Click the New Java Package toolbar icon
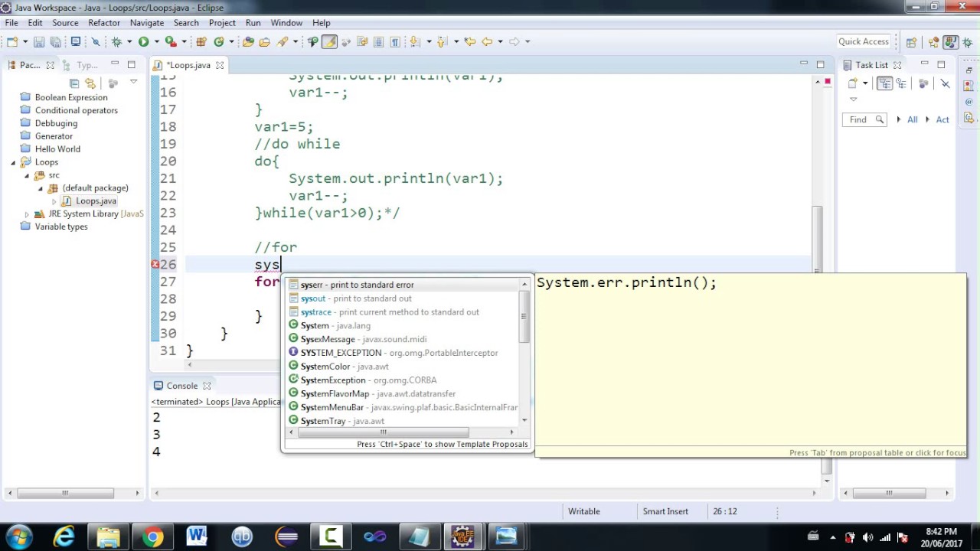 point(201,41)
